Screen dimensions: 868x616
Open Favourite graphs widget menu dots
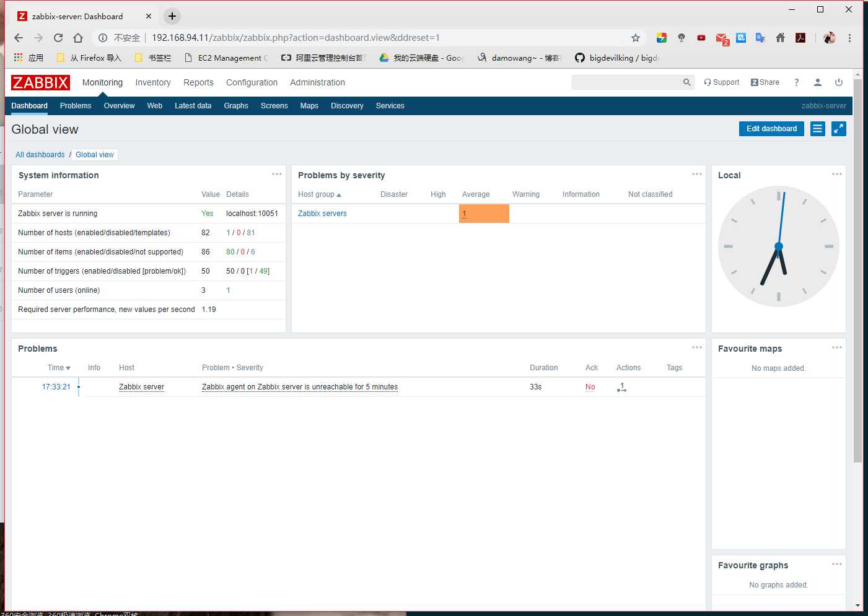tap(837, 564)
